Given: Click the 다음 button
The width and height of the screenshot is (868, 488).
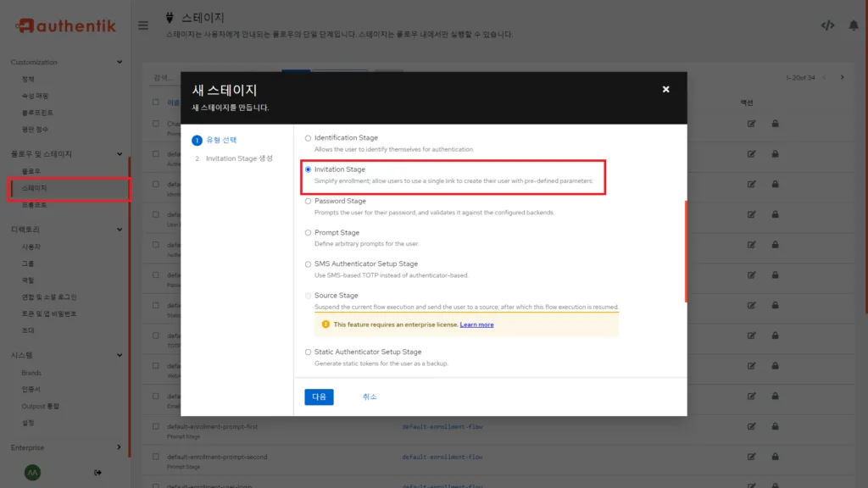Looking at the screenshot, I should 319,396.
